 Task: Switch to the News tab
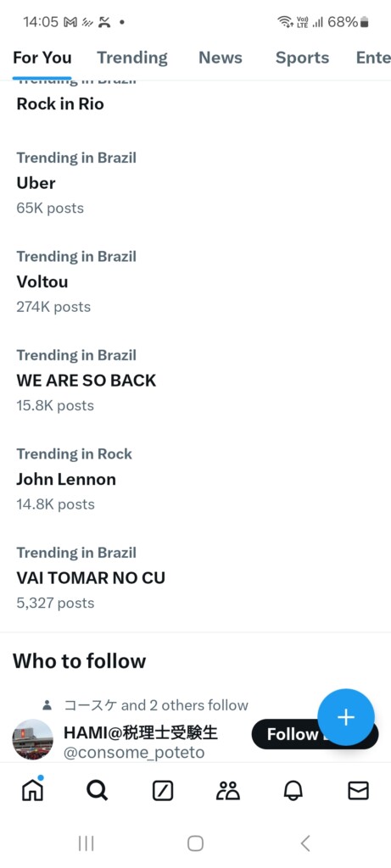pyautogui.click(x=221, y=58)
